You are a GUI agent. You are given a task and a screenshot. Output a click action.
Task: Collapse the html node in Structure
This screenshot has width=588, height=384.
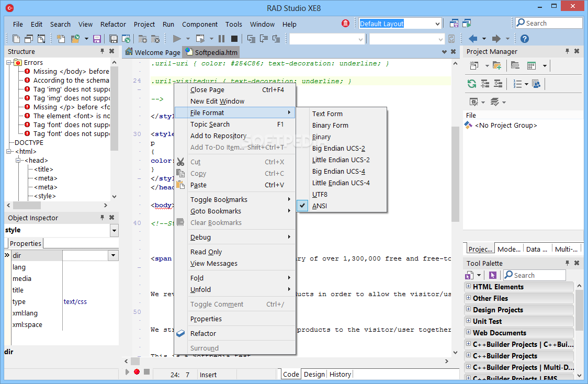click(8, 152)
